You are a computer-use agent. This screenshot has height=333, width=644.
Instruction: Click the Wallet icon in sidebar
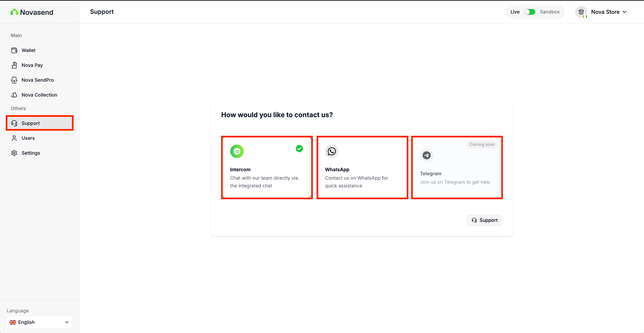[14, 50]
